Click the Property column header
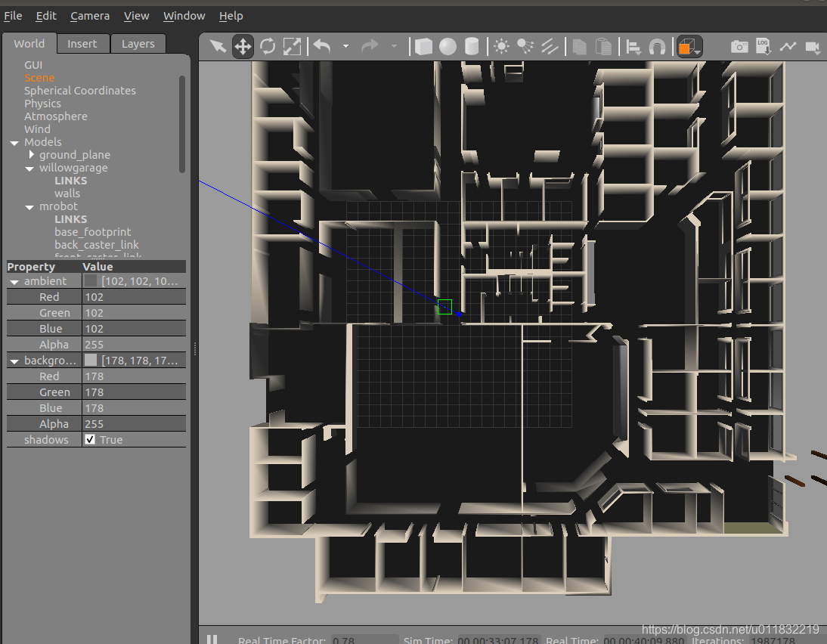827x644 pixels. (44, 266)
